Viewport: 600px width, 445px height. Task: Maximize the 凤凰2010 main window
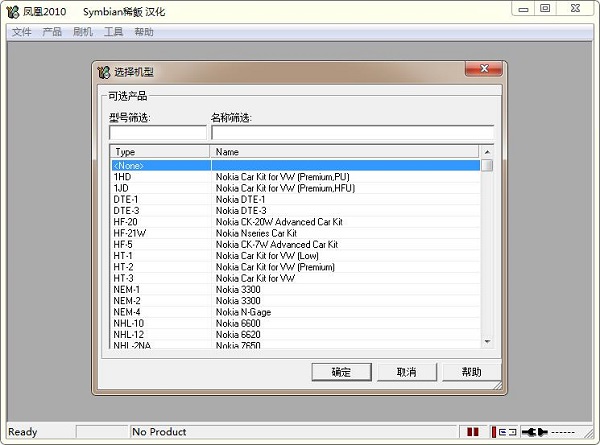[545, 9]
